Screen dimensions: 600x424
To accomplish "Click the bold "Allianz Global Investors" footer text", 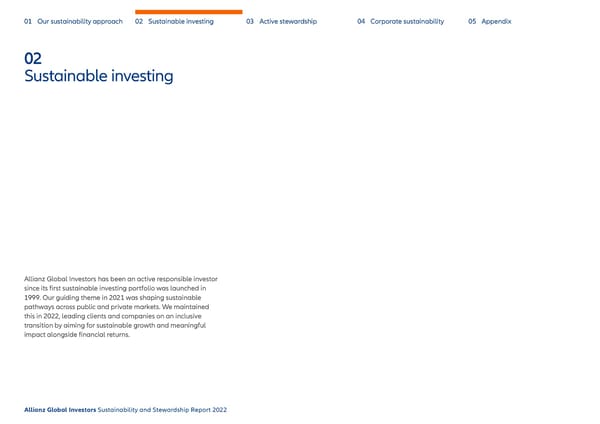I will pos(60,410).
